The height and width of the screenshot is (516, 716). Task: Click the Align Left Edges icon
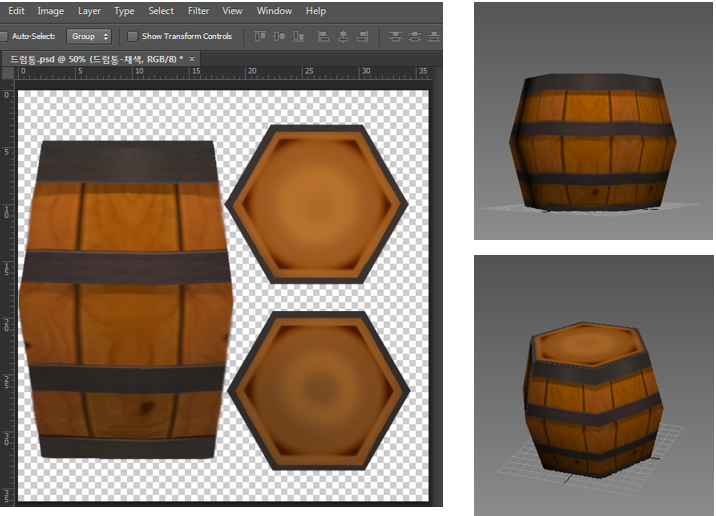(x=324, y=37)
